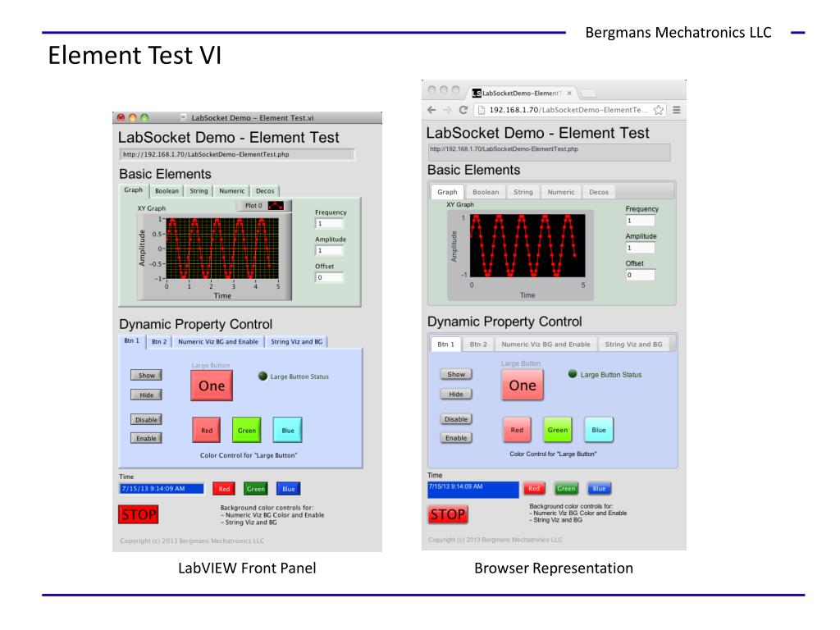Click the Time field in LabVIEW panel
Screen dimensions: 840x630
[x=162, y=489]
